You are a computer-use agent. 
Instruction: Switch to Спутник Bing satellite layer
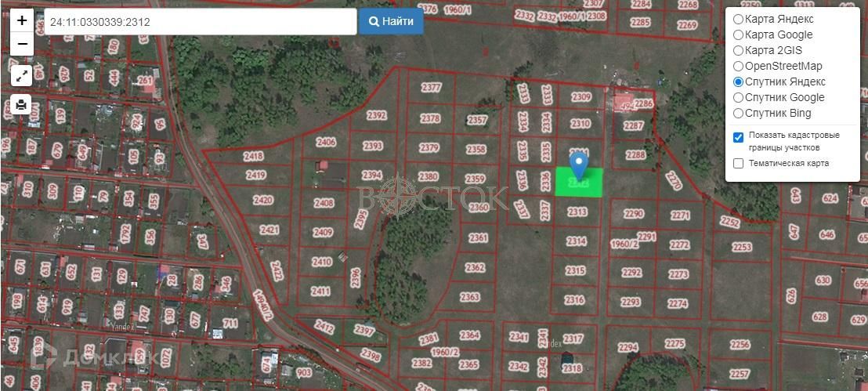coord(738,113)
